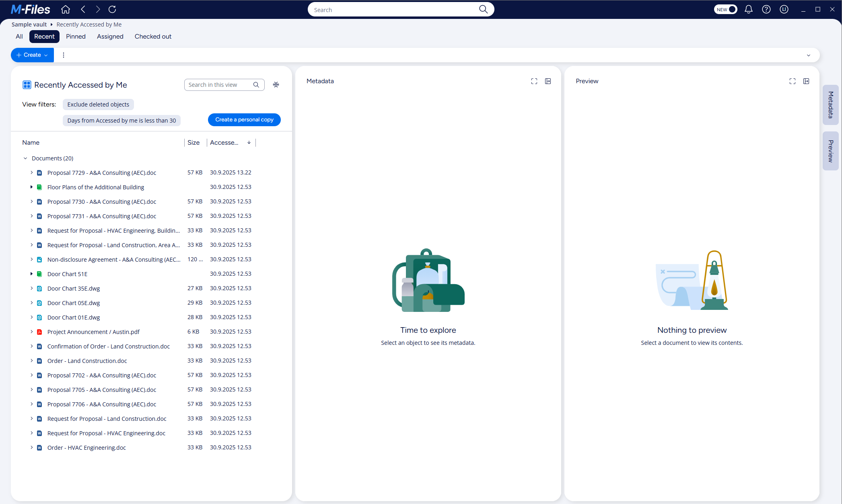
Task: Expand the toolbar chevron at far right
Action: (808, 55)
